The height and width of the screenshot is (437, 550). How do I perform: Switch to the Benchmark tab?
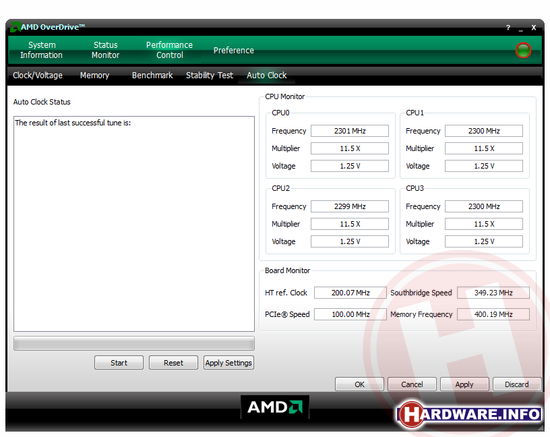152,75
